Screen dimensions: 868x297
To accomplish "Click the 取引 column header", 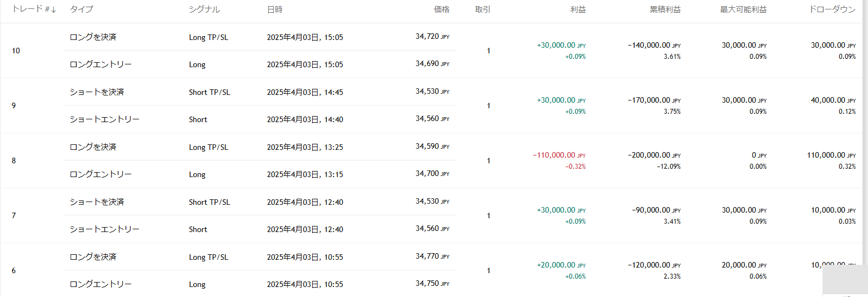I will pyautogui.click(x=483, y=9).
